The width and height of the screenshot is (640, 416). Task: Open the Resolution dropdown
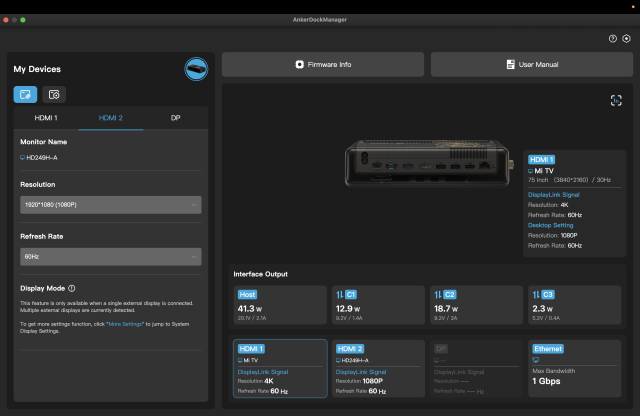[x=110, y=205]
